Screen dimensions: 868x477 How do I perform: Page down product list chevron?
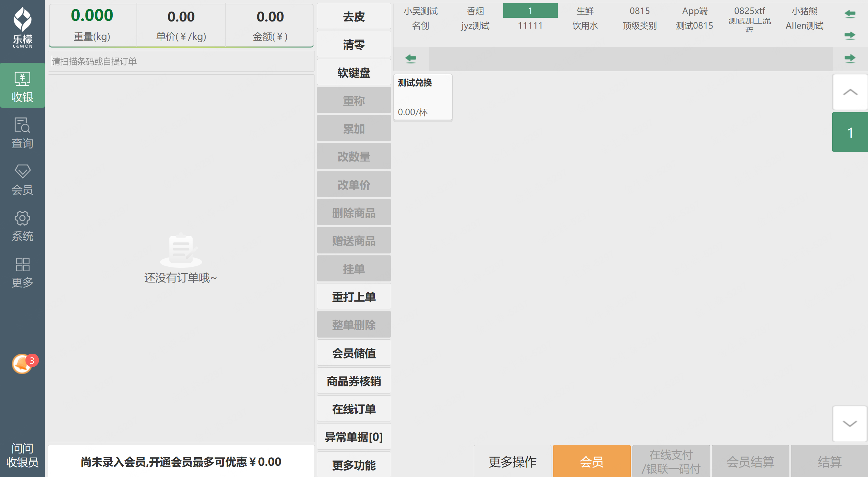[850, 424]
